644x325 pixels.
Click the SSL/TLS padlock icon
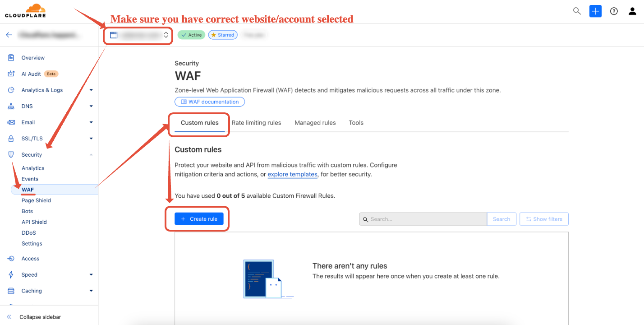tap(11, 139)
